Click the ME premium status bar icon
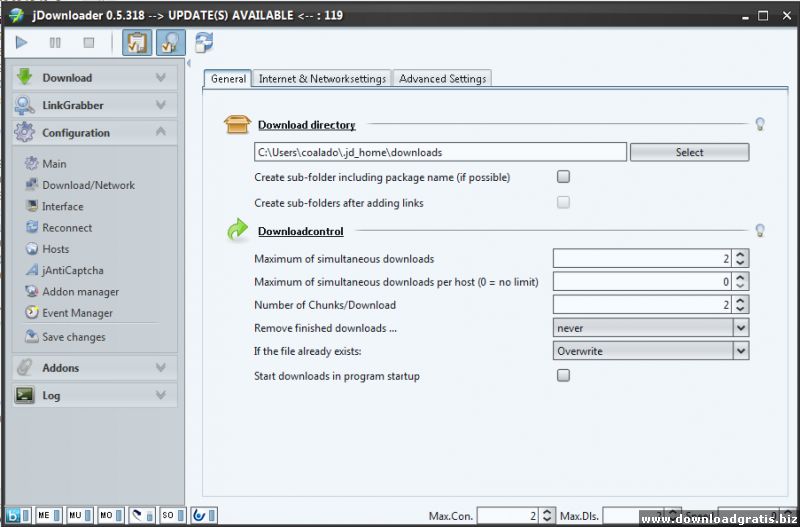 tap(49, 515)
